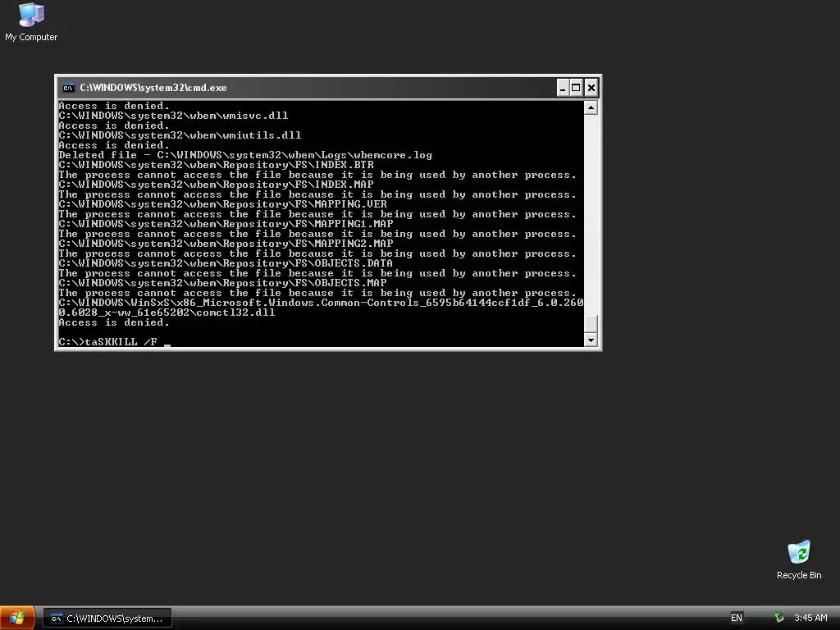The width and height of the screenshot is (840, 630).
Task: Click the scroll down arrow in cmd window
Action: (591, 340)
